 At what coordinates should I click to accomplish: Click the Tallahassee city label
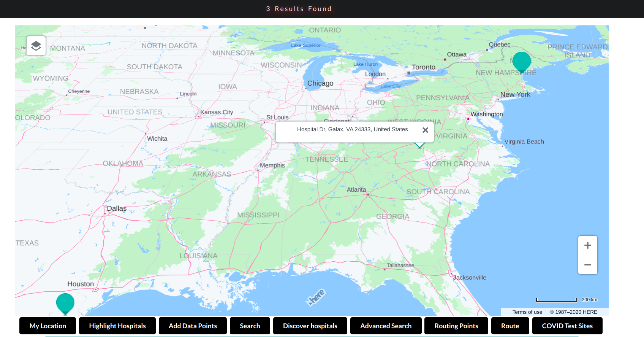pyautogui.click(x=400, y=265)
